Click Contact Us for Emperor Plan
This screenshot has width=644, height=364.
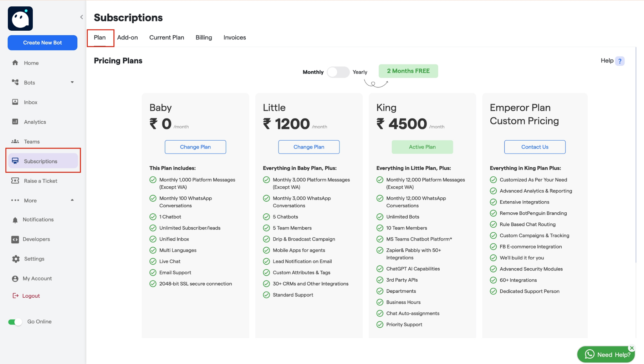535,147
